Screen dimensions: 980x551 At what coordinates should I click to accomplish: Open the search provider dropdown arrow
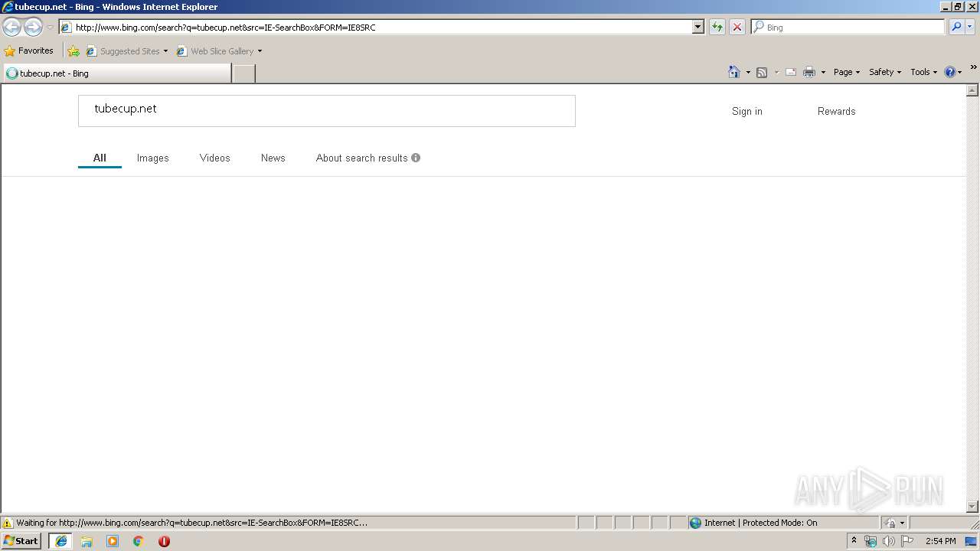click(970, 27)
